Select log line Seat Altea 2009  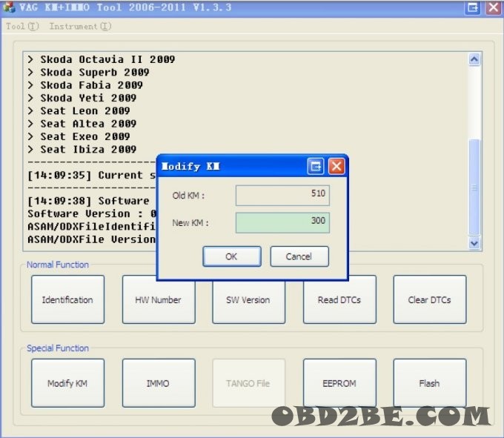[x=82, y=124]
